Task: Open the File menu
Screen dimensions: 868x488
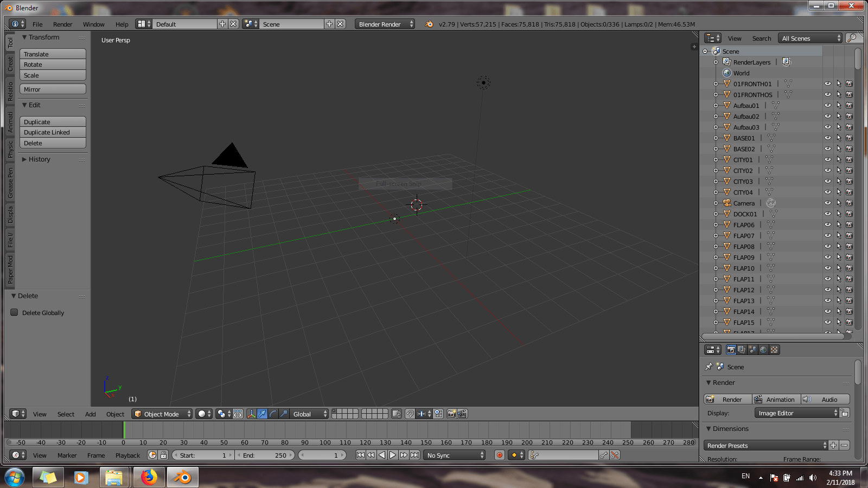Action: [37, 24]
